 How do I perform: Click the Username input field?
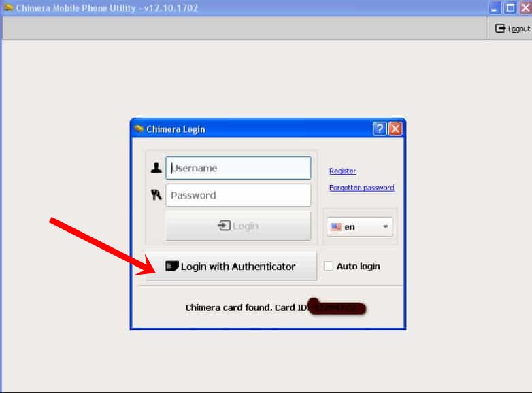tap(238, 168)
